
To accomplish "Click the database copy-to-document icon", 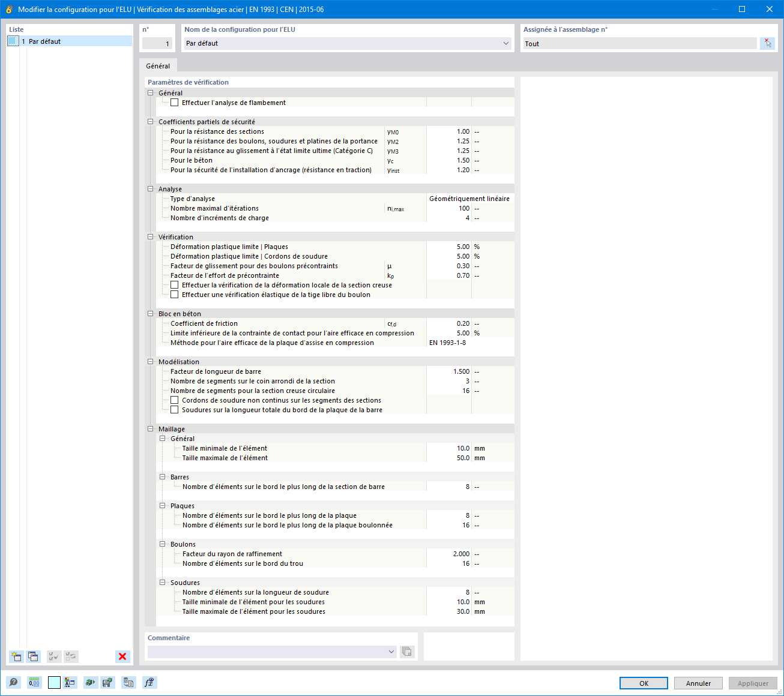I will pos(128,682).
